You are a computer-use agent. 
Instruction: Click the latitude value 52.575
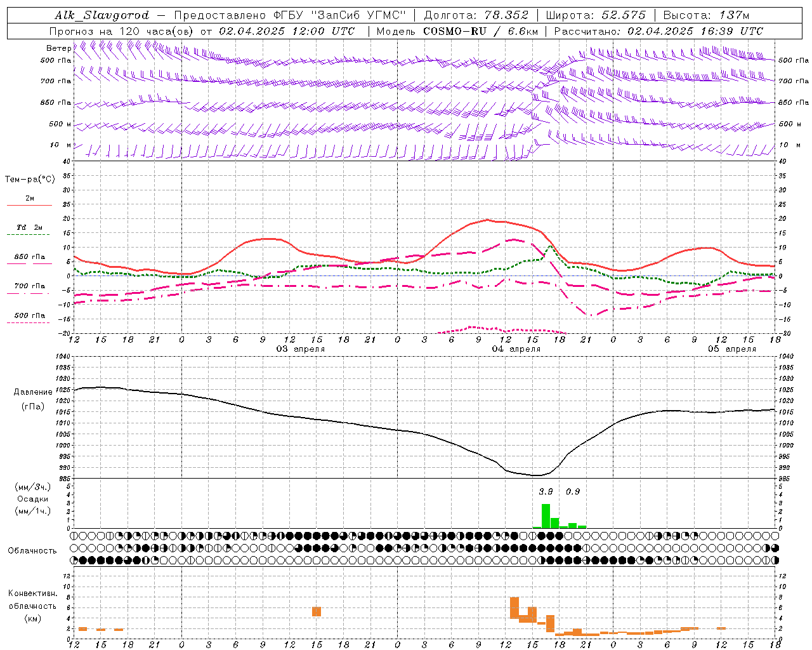[624, 15]
